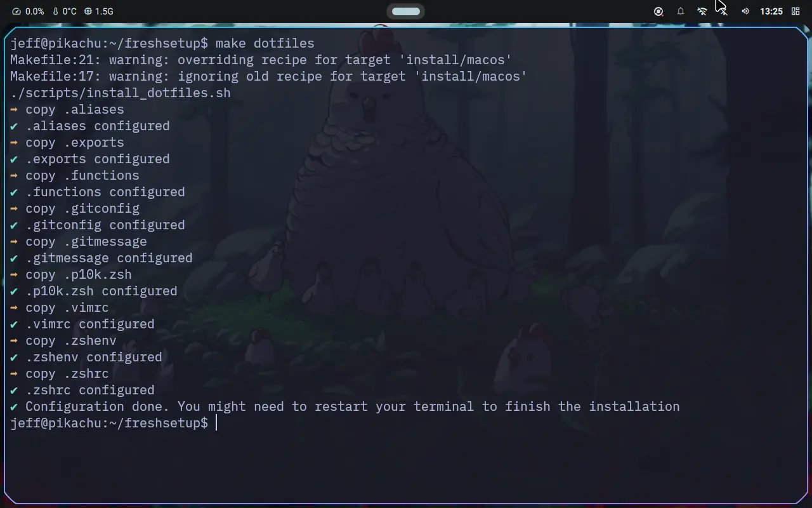Click the temperature thermometer icon
The width and height of the screenshot is (812, 508).
coord(56,11)
